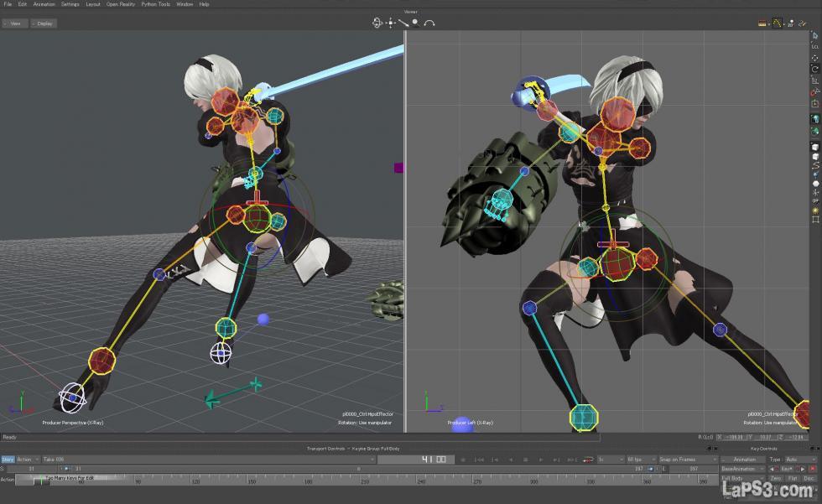
Task: Open the Animation menu
Action: pyautogui.click(x=44, y=4)
